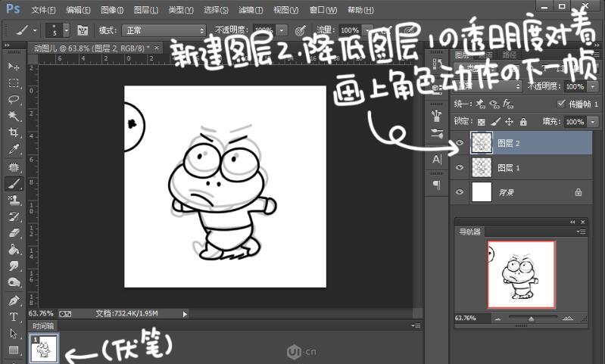The image size is (605, 364).
Task: Open the Character panel icon (A|)
Action: click(437, 159)
